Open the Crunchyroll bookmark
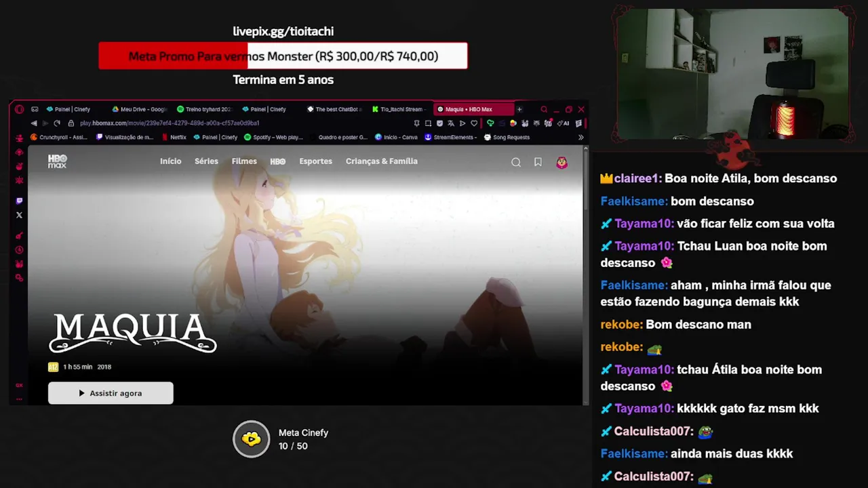This screenshot has height=488, width=868. pos(59,137)
